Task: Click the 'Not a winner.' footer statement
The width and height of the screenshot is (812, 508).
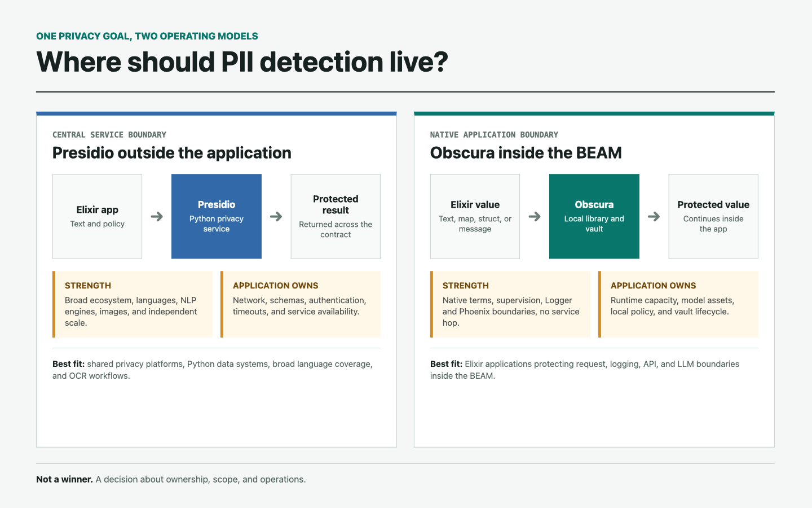Action: pos(171,479)
